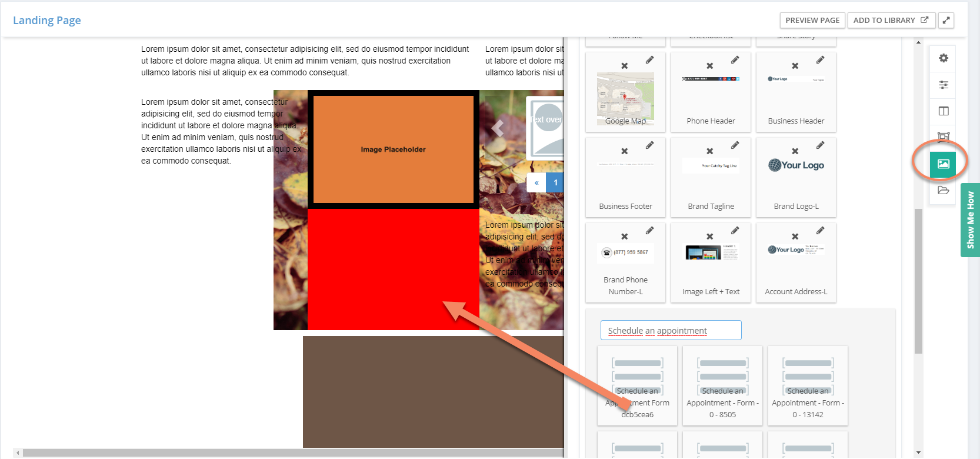
Task: Remove the Brand Tagline widget
Action: [x=710, y=151]
